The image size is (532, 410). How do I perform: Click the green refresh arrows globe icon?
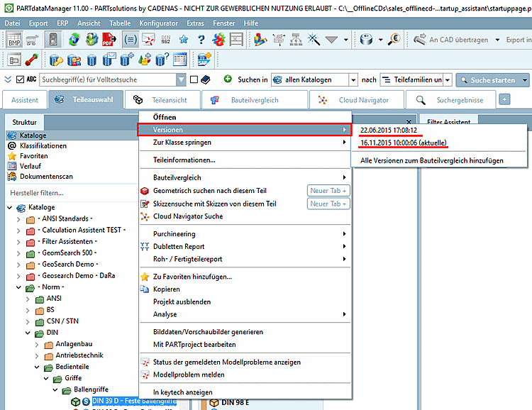pos(74,40)
